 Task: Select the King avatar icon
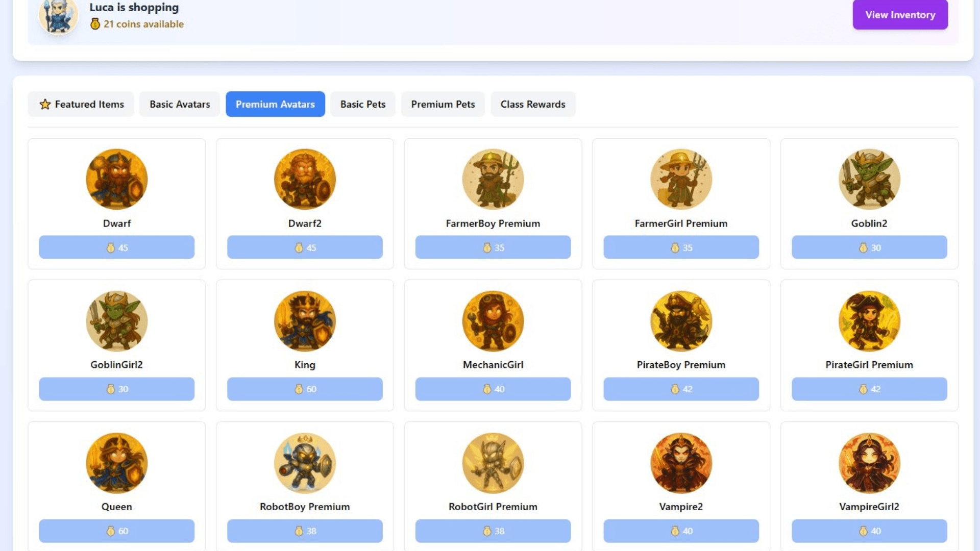[305, 321]
